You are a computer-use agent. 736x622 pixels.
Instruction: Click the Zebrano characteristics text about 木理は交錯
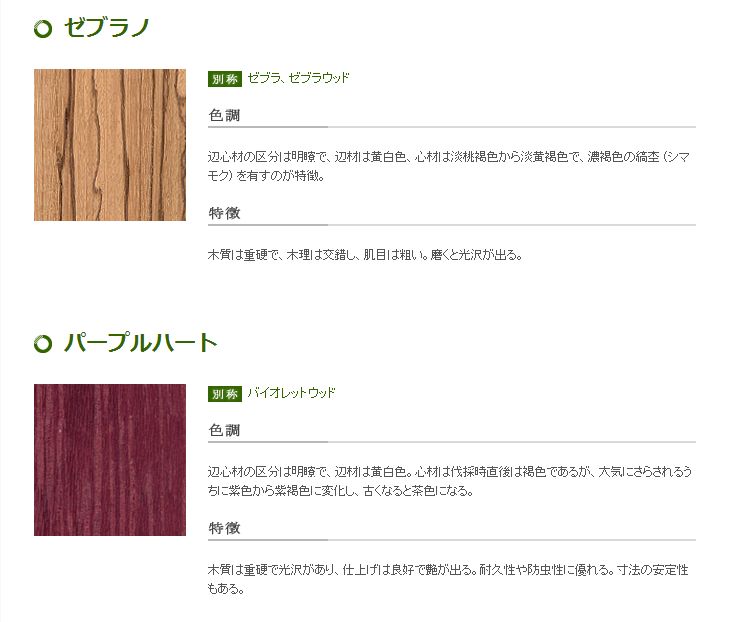[365, 255]
